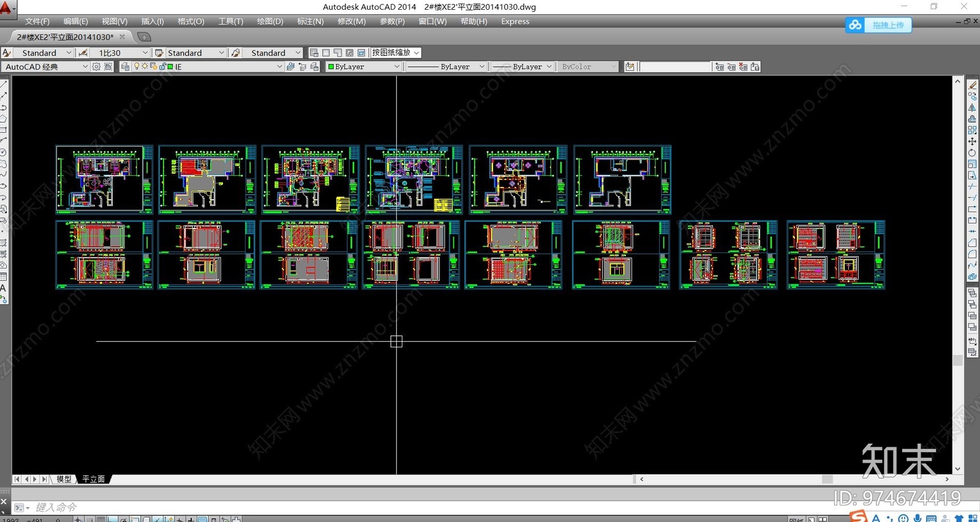Toggle layer IE on/off lightbulb
The height and width of the screenshot is (522, 980).
(137, 67)
